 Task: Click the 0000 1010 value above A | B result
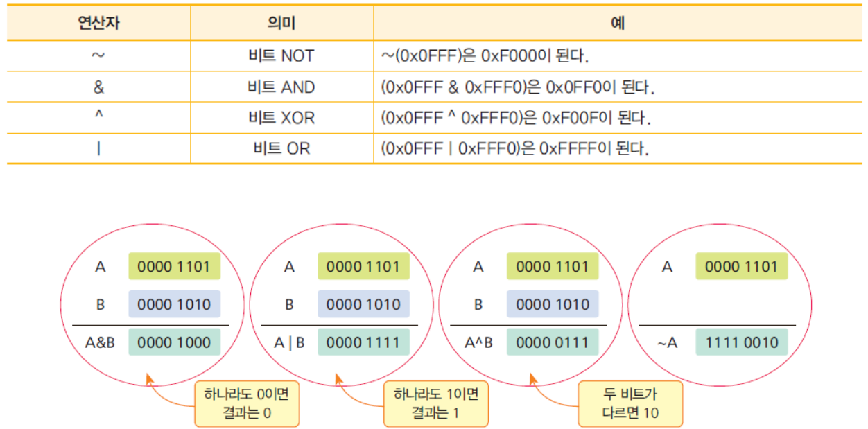(363, 304)
